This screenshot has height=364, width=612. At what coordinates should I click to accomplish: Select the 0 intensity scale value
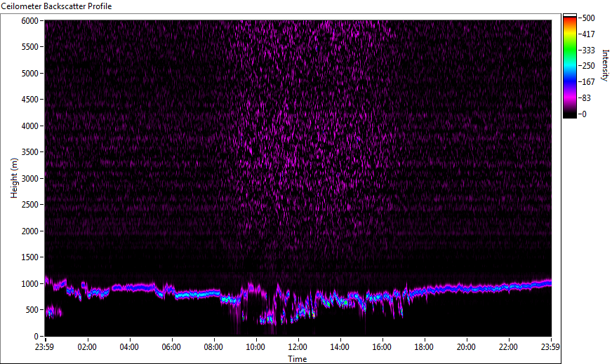(x=584, y=114)
